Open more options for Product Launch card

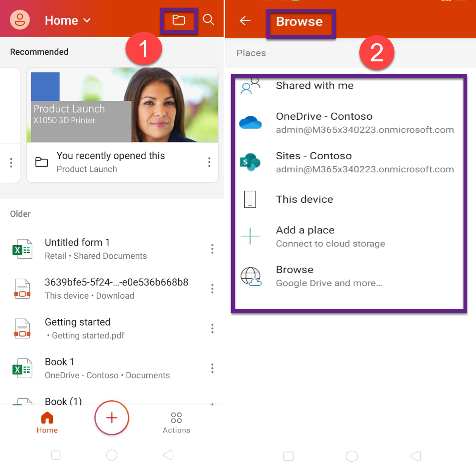point(209,162)
